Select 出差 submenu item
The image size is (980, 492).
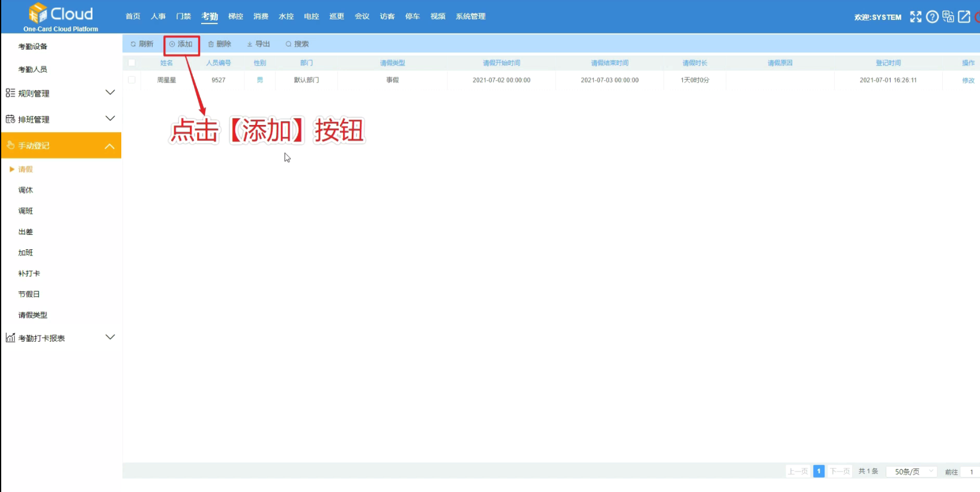(25, 232)
